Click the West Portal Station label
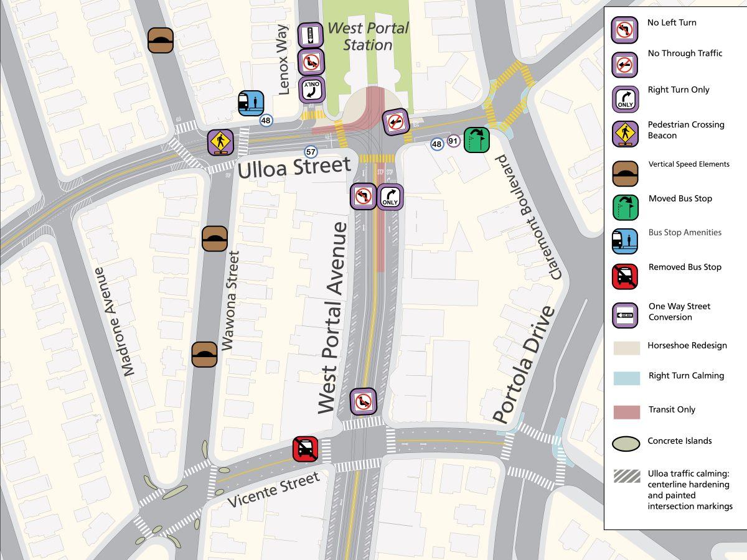The height and width of the screenshot is (560, 747). click(368, 36)
